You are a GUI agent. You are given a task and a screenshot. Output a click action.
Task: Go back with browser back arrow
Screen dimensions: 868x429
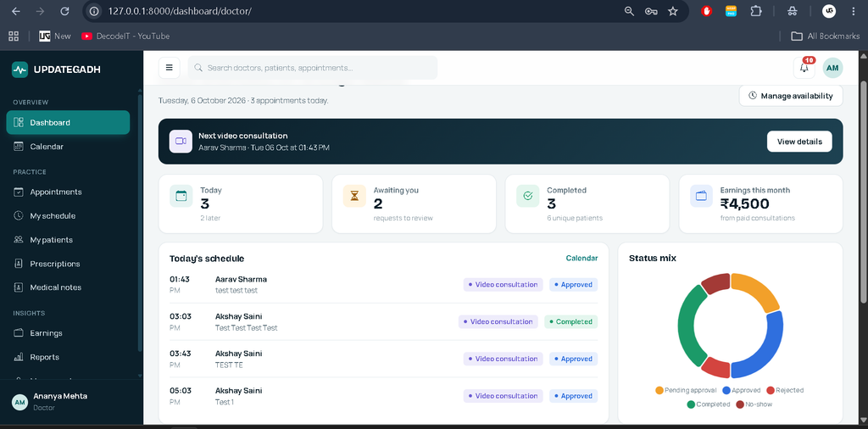pyautogui.click(x=16, y=11)
